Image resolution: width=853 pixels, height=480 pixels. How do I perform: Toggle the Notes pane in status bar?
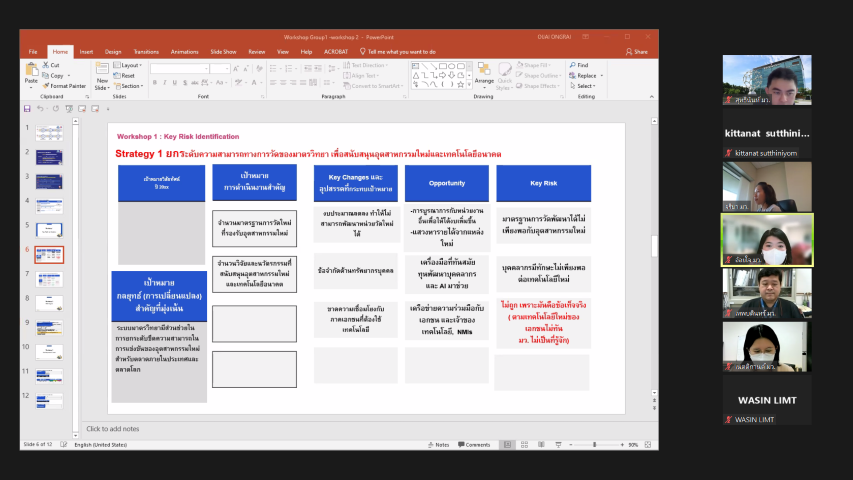tap(436, 444)
